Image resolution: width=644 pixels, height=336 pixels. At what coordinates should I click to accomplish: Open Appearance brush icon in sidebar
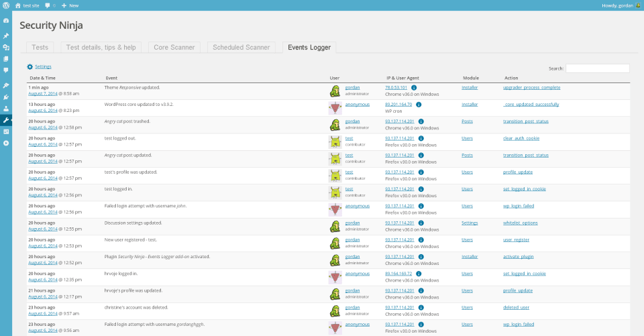click(6, 85)
